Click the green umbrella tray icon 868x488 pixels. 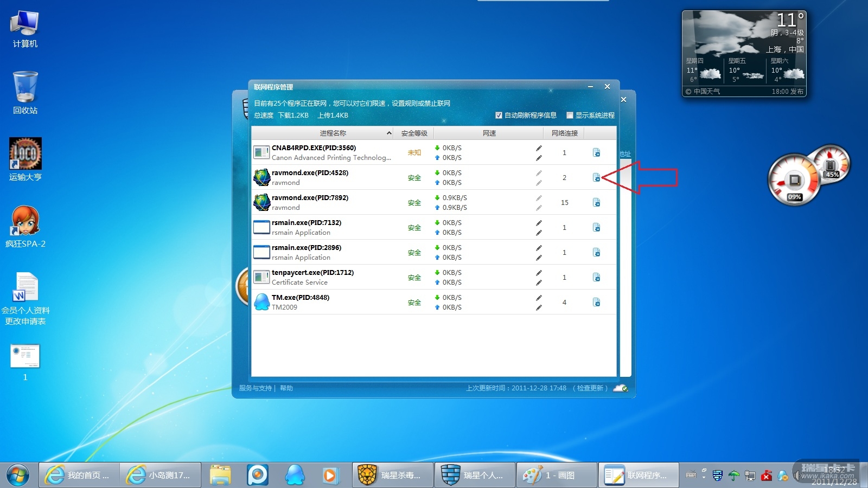point(734,476)
